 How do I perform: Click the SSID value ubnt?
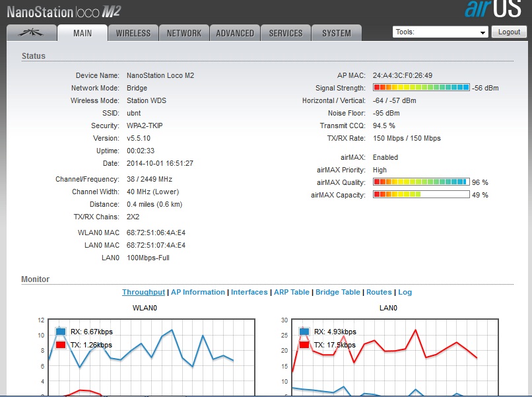(134, 113)
